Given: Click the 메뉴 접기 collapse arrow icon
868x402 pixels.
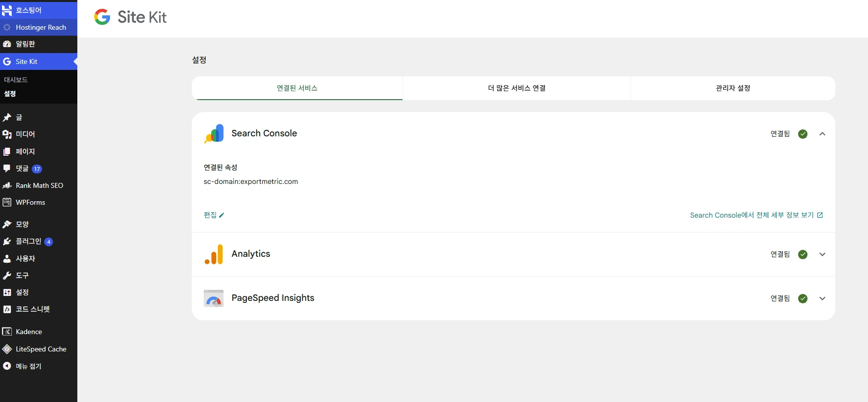Looking at the screenshot, I should click(x=7, y=366).
